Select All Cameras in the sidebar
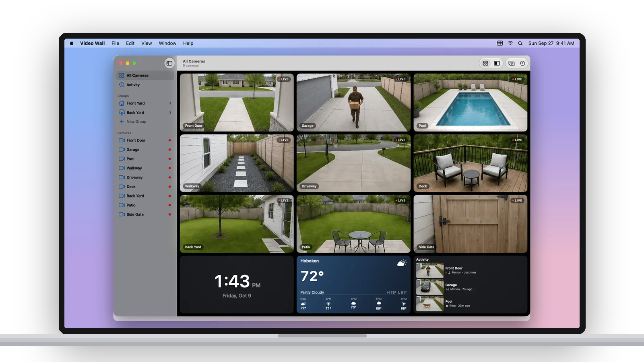This screenshot has width=644, height=362. (x=145, y=75)
